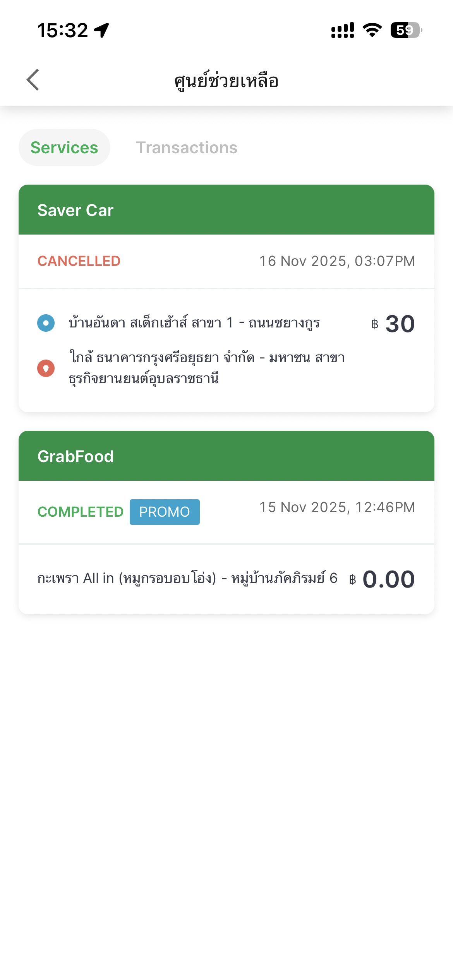The image size is (453, 980).
Task: Tap the blue pickup location dot
Action: click(x=46, y=323)
